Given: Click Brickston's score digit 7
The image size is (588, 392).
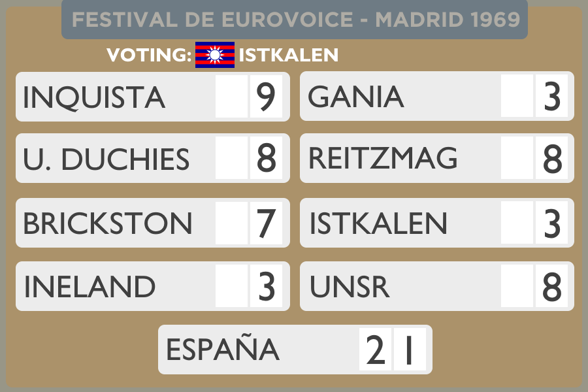Looking at the screenshot, I should tap(266, 223).
